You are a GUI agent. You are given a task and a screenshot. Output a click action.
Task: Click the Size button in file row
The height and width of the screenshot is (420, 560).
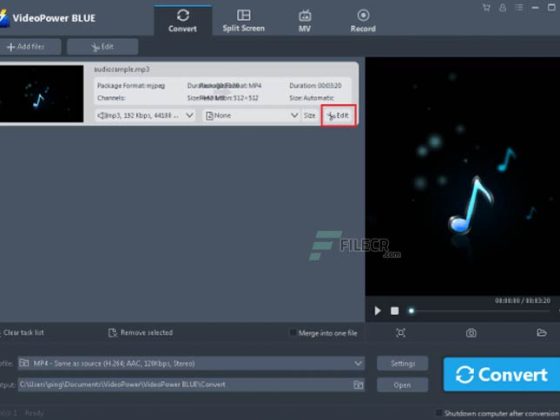click(310, 115)
